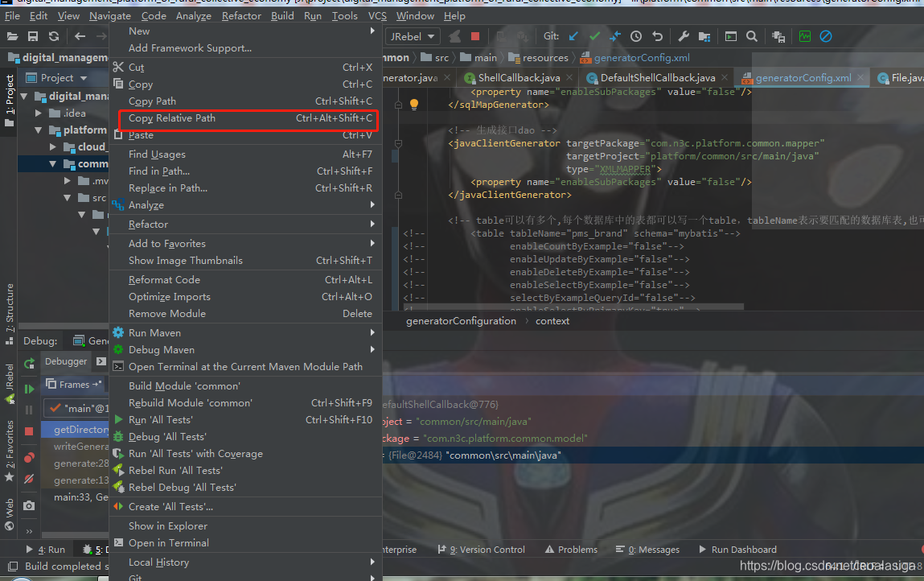
Task: Expand the .idea folder in project tree
Action: coord(39,113)
